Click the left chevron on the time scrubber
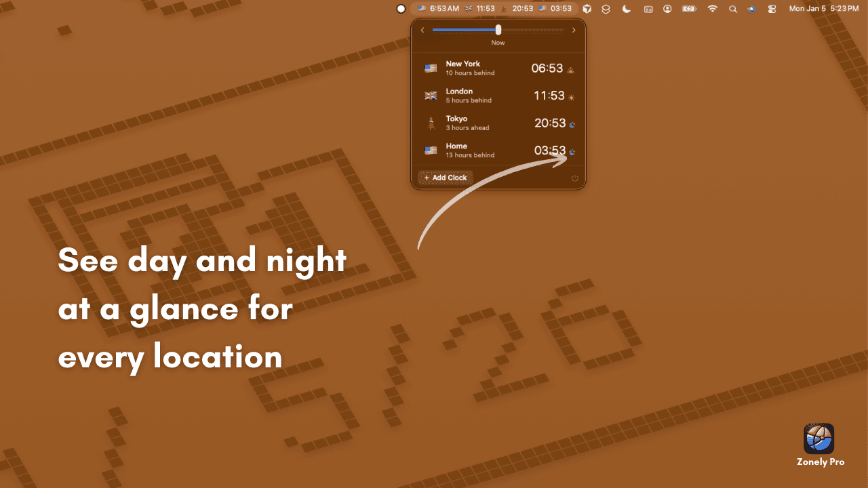Viewport: 868px width, 488px height. 422,30
